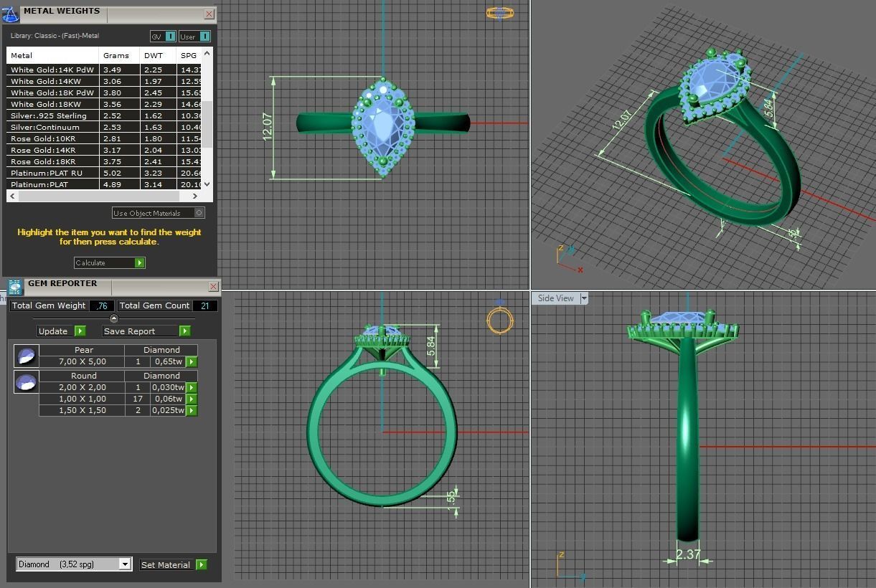Click the green arrow next to 0,65tw
The image size is (876, 588).
click(192, 362)
